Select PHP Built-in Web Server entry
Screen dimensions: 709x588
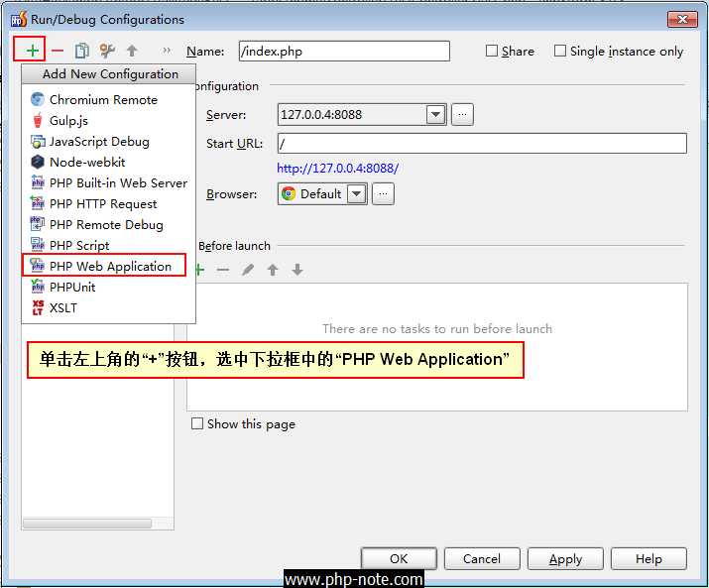(x=108, y=182)
